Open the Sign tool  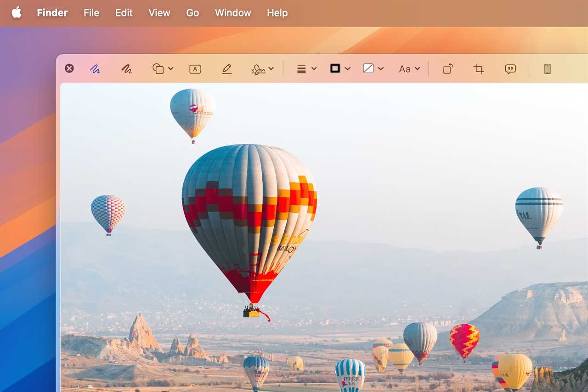[259, 68]
